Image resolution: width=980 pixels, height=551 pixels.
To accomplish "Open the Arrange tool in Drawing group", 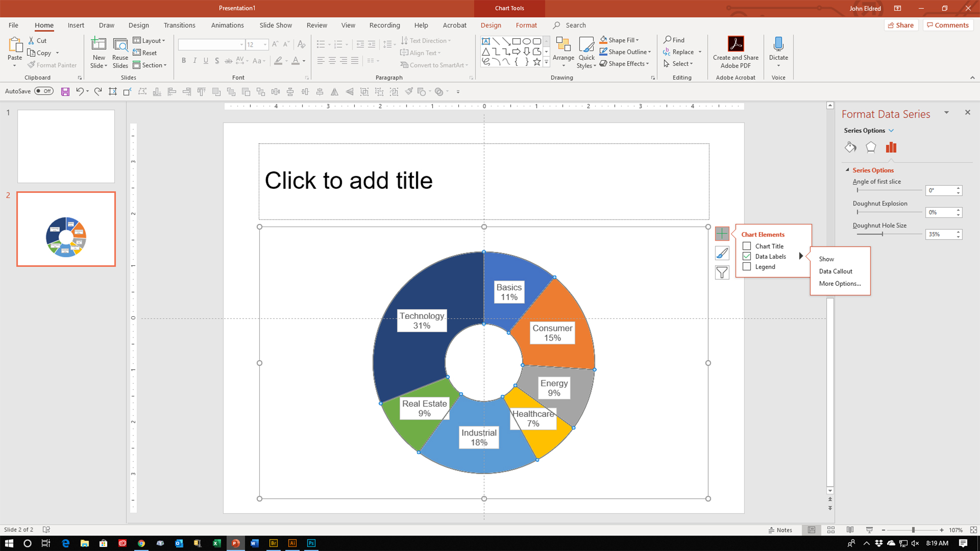I will point(563,52).
